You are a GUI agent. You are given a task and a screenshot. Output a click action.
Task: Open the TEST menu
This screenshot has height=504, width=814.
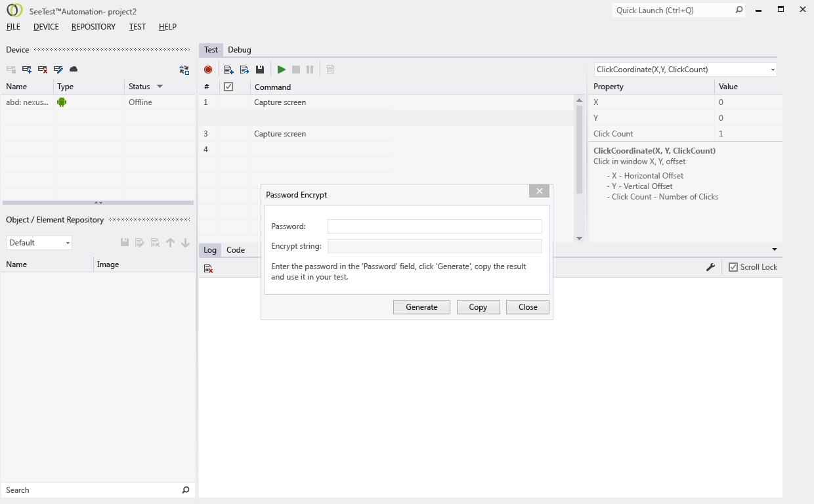pos(137,27)
